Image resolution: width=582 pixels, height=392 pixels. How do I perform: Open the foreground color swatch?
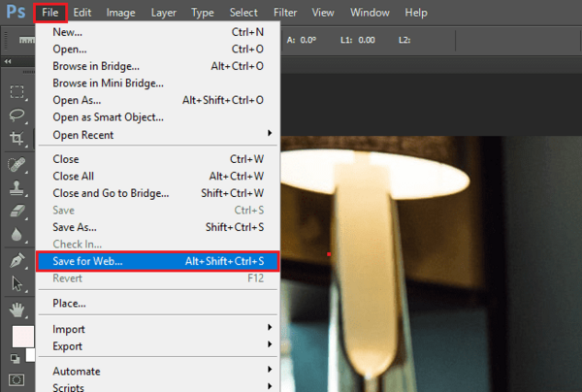22,337
